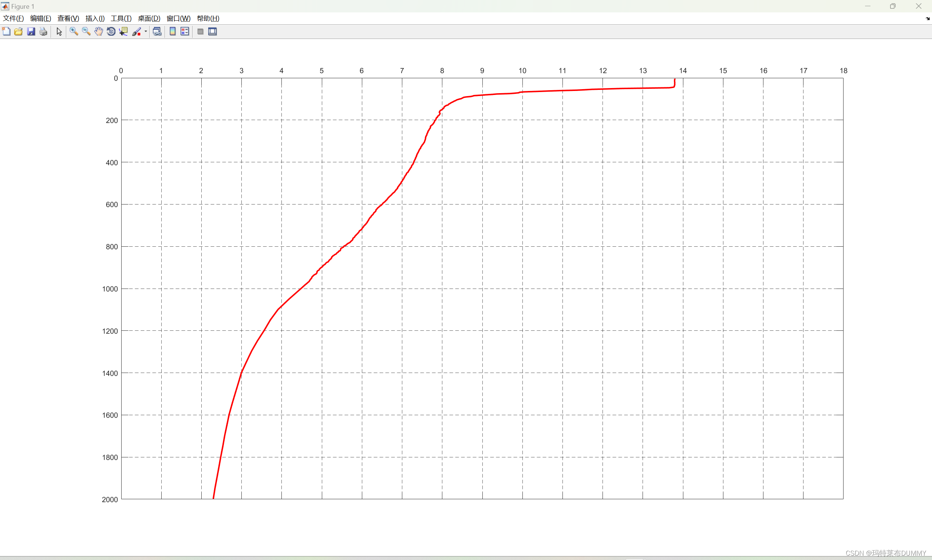Expand the Brush color dropdown arrow
Image resolution: width=932 pixels, height=560 pixels.
click(146, 32)
